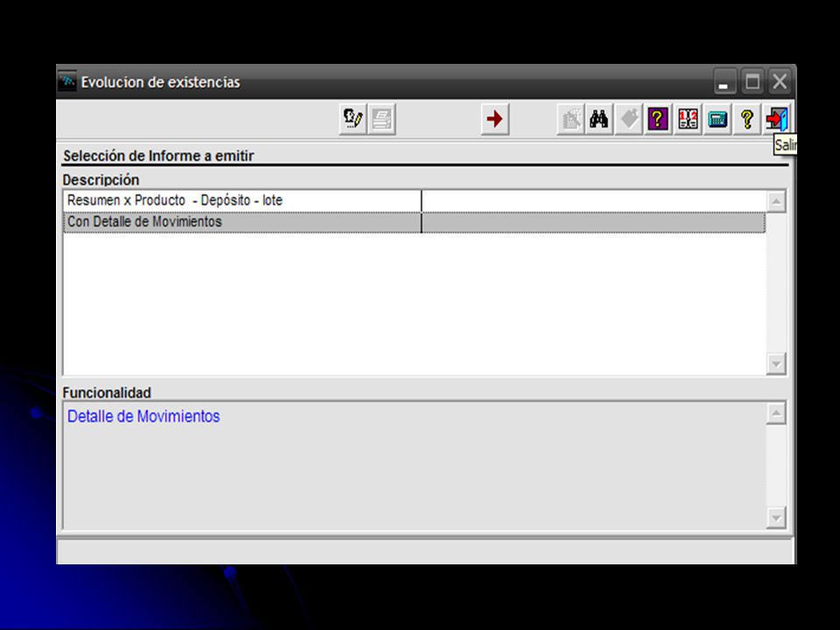Click the Salir exit door icon
The height and width of the screenshot is (630, 840).
pos(776,119)
